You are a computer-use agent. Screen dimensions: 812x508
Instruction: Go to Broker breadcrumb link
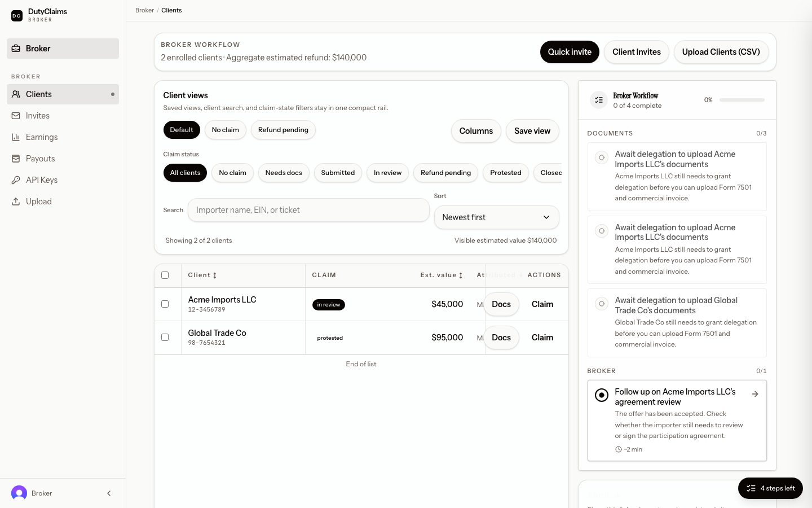click(144, 10)
